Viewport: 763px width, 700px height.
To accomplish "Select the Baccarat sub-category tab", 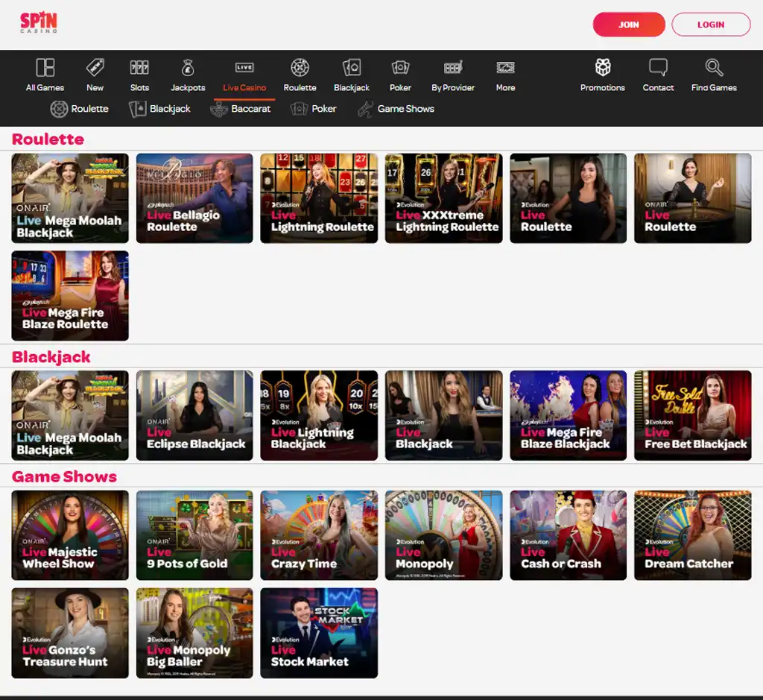I will click(x=241, y=109).
